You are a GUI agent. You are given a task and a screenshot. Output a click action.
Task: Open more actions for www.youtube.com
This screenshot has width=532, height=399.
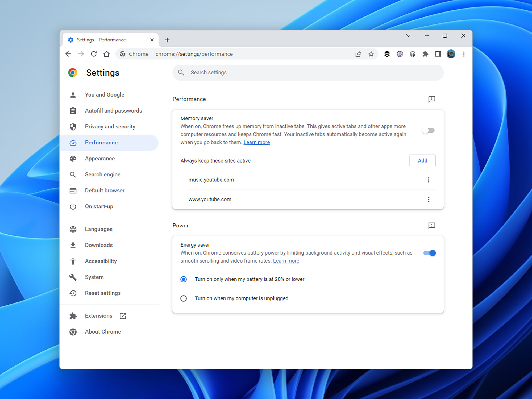(428, 199)
